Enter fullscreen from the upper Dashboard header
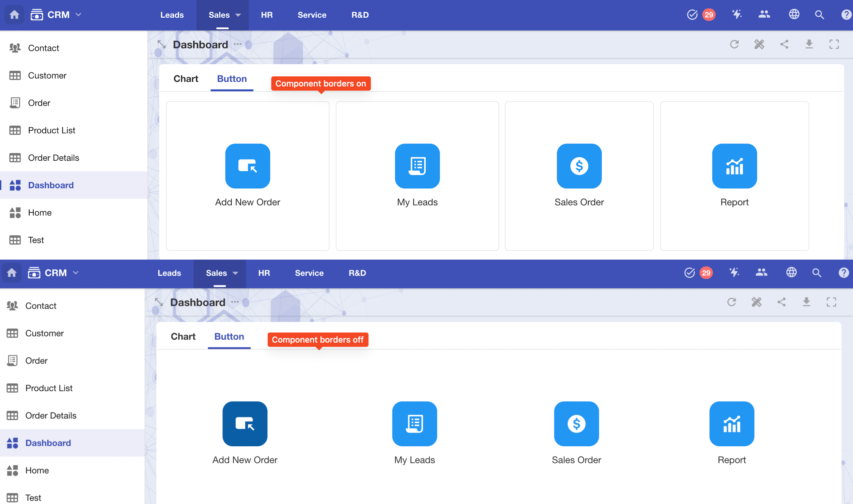853x504 pixels. (834, 45)
